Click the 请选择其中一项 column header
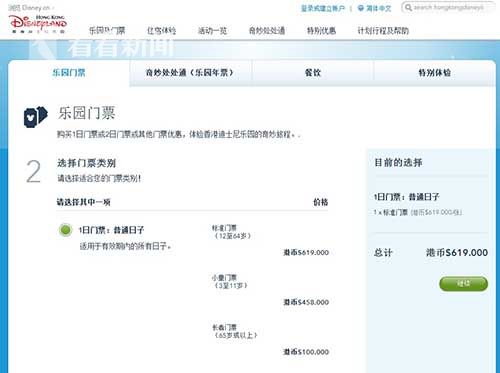Viewport: 500px width, 373px height. pyautogui.click(x=84, y=202)
